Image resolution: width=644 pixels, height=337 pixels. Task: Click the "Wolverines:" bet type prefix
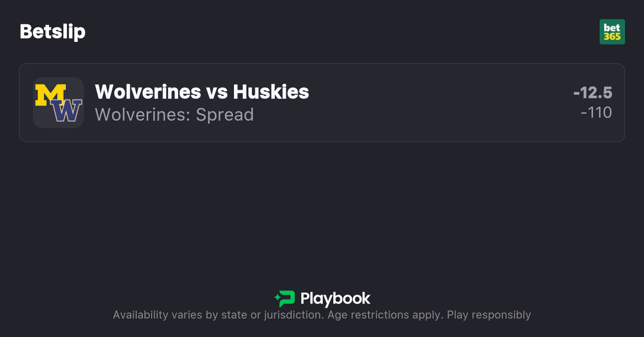click(x=143, y=115)
